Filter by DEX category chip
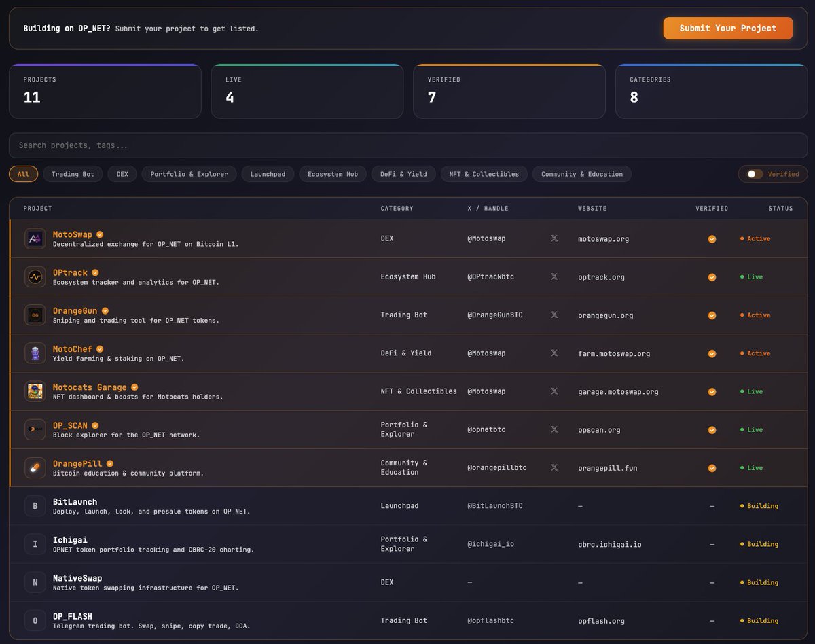Viewport: 815px width, 644px height. (122, 174)
